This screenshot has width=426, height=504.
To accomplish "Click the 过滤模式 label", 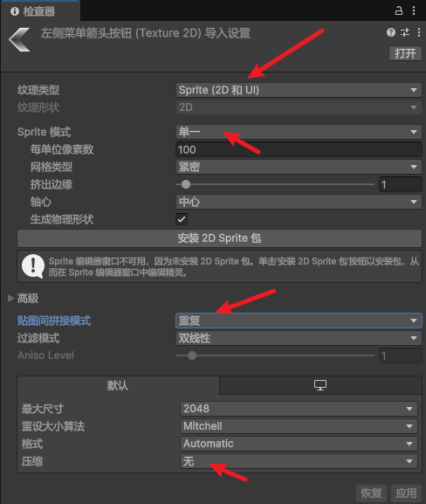I will click(38, 338).
